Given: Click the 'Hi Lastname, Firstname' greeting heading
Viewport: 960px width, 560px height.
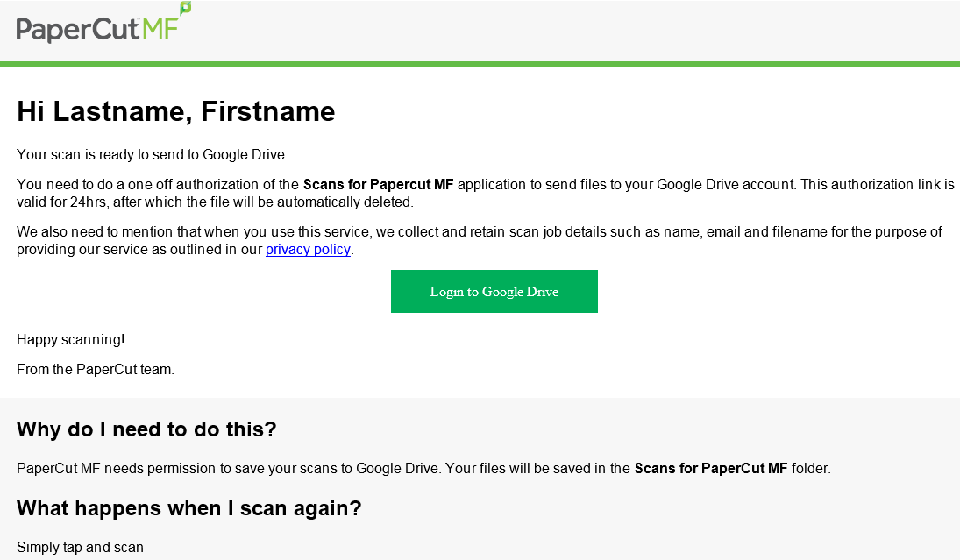Looking at the screenshot, I should tap(175, 111).
